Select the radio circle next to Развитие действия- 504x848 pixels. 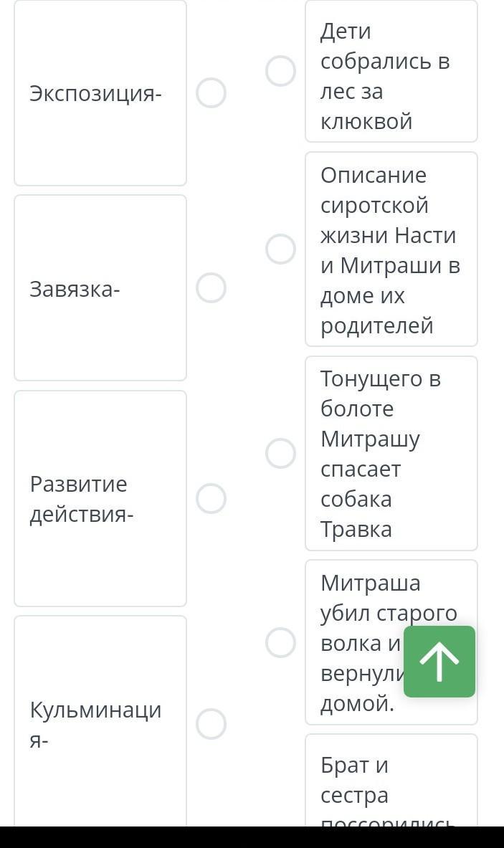click(211, 499)
